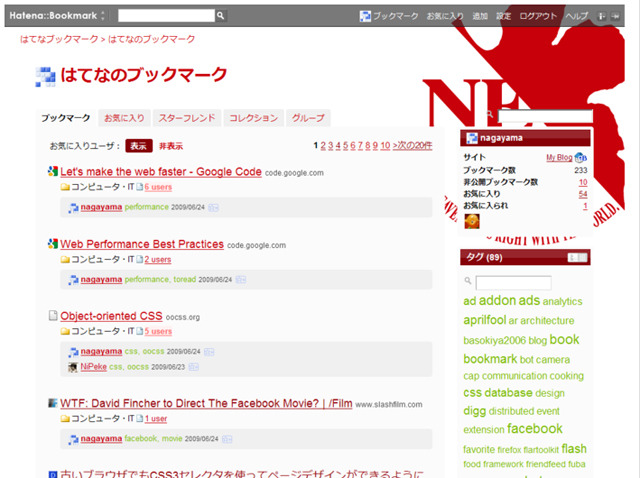The image size is (640, 478).
Task: Open the 6 users bookmark count
Action: 158,187
